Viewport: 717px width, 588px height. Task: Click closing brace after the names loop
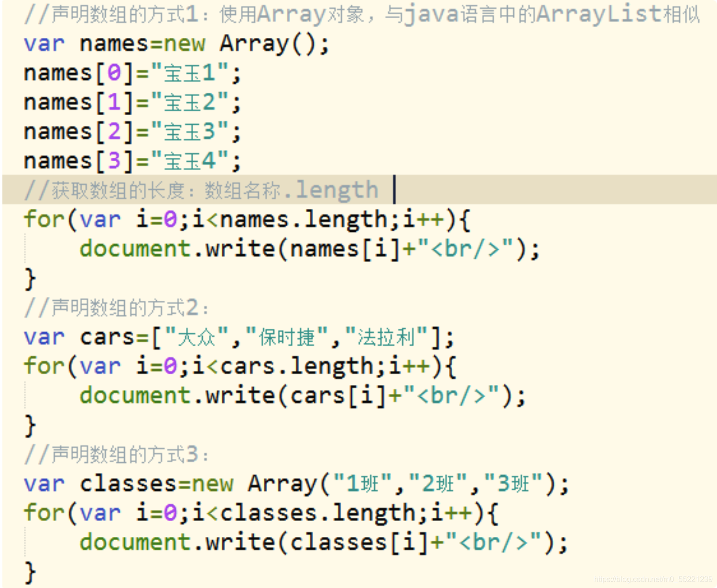coord(30,279)
